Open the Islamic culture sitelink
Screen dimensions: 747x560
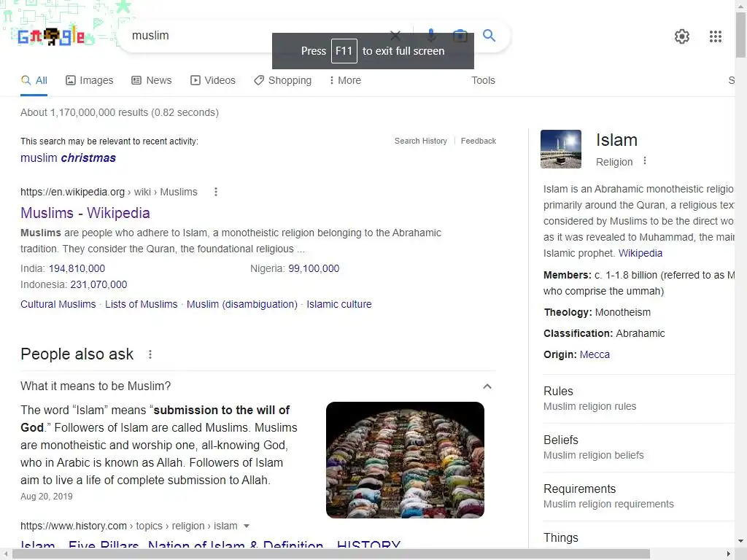(339, 304)
